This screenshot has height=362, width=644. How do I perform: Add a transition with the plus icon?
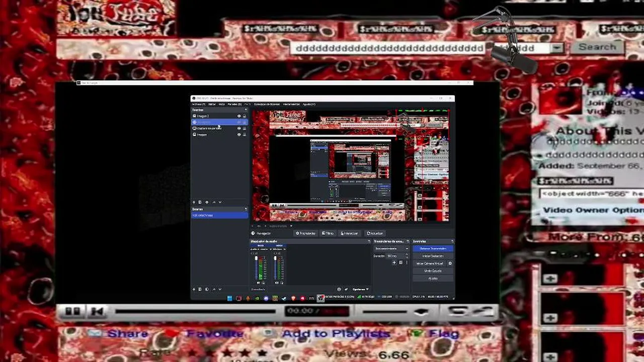[394, 262]
